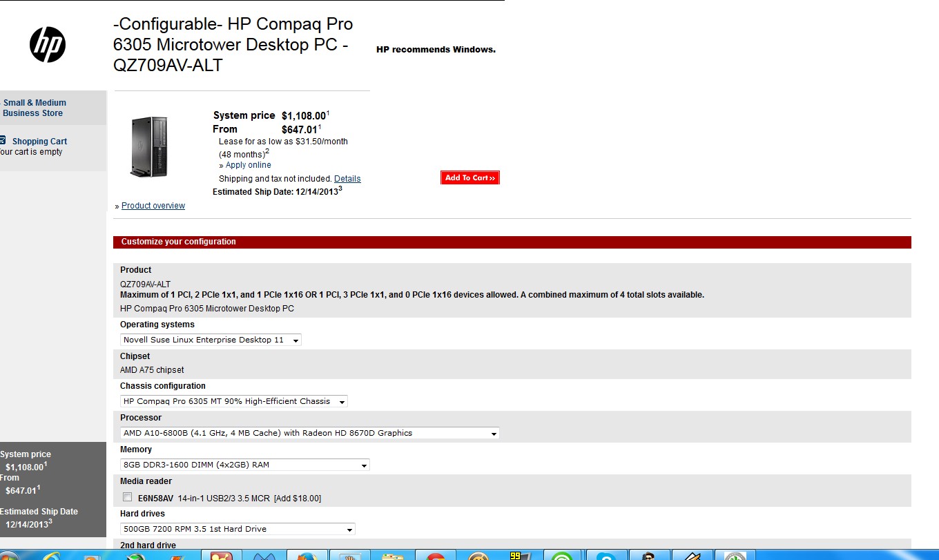This screenshot has width=939, height=560.
Task: Open Firefox from the taskbar
Action: [x=307, y=556]
